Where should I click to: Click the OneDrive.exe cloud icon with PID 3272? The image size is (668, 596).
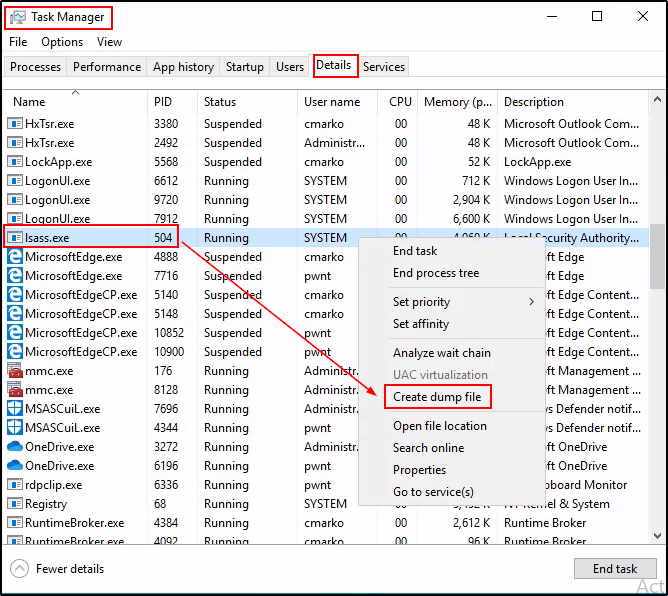15,447
